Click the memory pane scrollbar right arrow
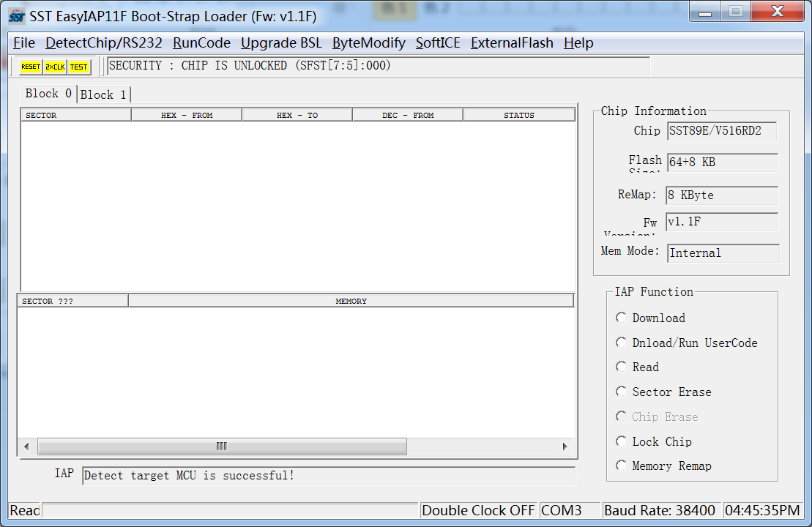The width and height of the screenshot is (812, 527). [x=565, y=446]
